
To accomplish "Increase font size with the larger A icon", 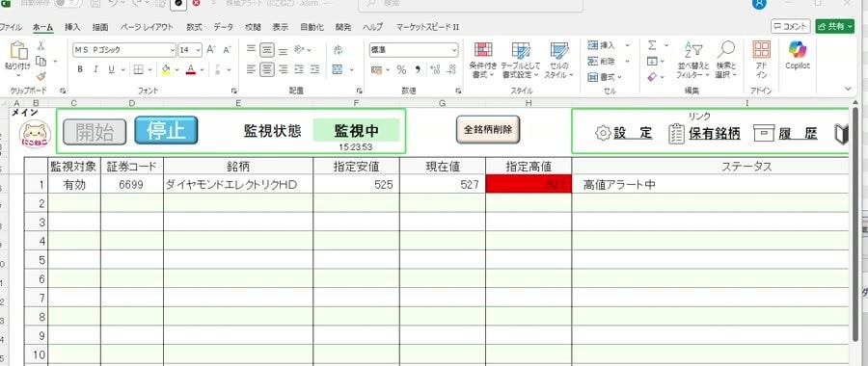I will pos(211,50).
